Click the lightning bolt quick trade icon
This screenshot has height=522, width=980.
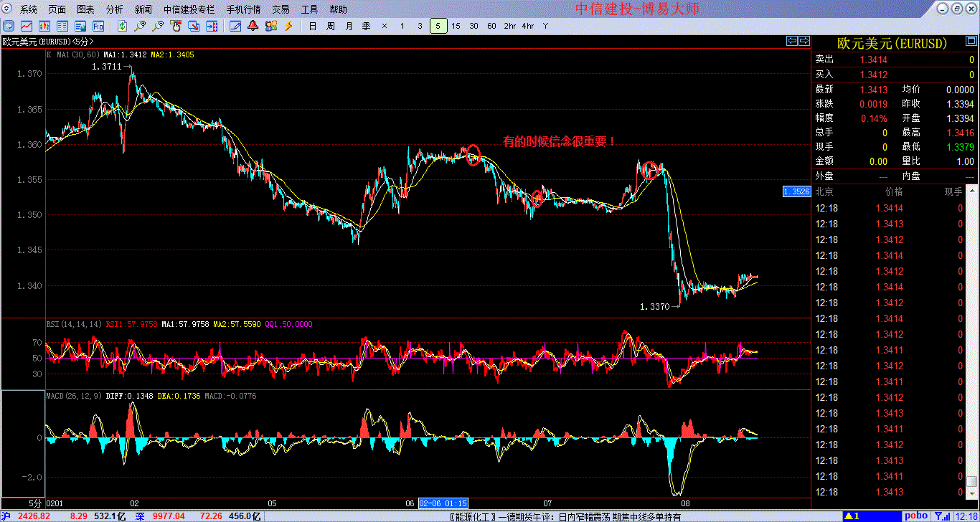click(288, 26)
